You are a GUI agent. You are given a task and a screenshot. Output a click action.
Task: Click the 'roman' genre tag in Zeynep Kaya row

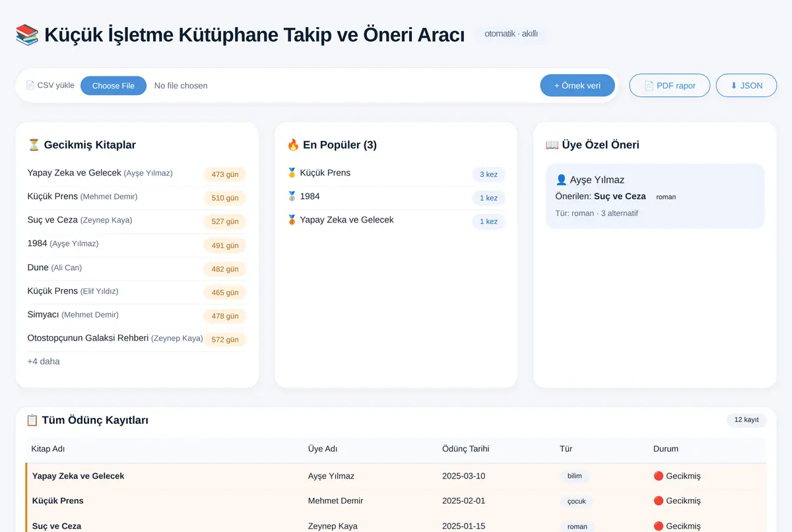577,526
